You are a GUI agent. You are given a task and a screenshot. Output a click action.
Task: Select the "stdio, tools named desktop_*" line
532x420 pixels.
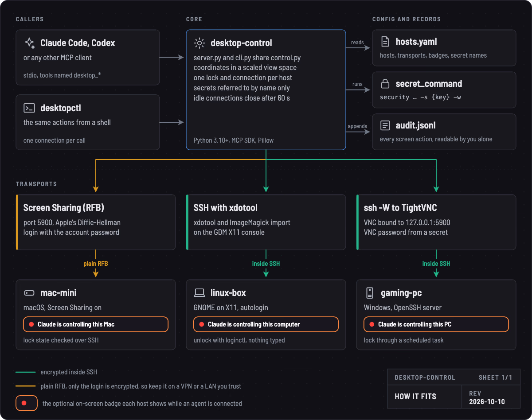pyautogui.click(x=62, y=75)
